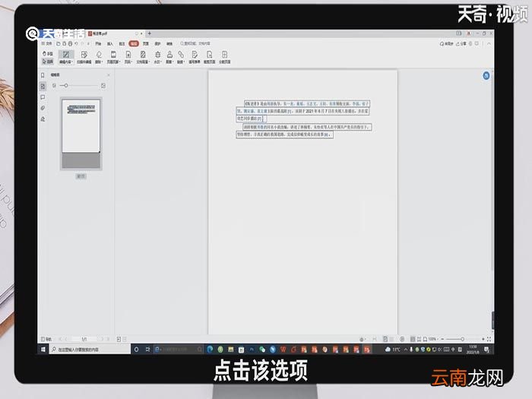
Task: Expand Document Background dropdown arrow
Action: tap(148, 62)
